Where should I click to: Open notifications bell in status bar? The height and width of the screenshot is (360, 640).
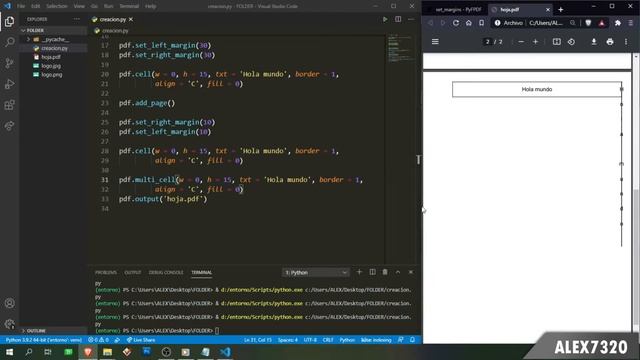pos(412,340)
